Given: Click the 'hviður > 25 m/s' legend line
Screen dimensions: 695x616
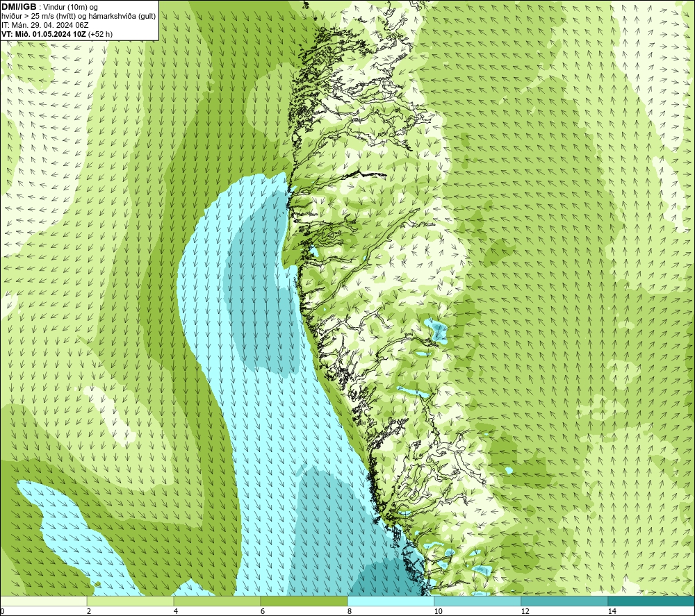Looking at the screenshot, I should 79,17.
